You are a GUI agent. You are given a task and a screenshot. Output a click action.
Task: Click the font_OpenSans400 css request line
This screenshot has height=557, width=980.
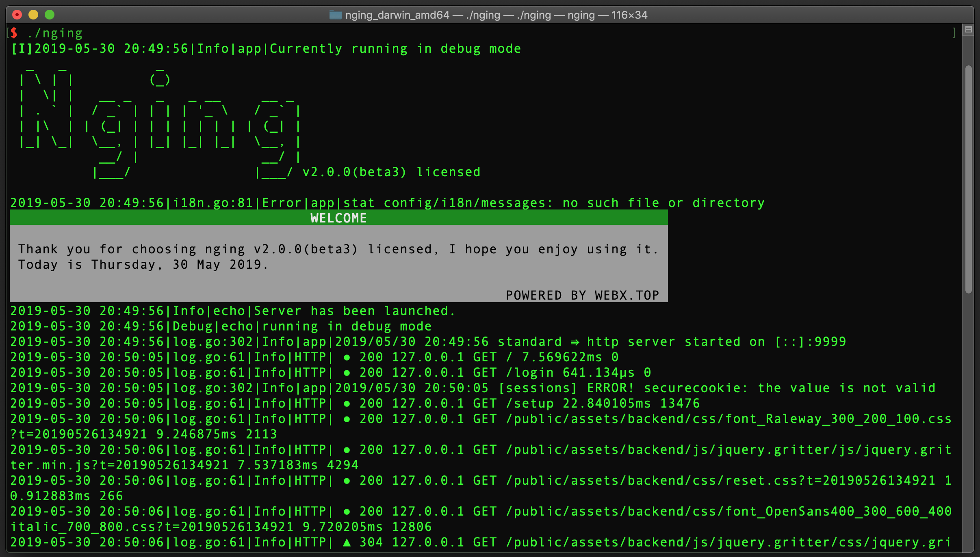(x=481, y=511)
